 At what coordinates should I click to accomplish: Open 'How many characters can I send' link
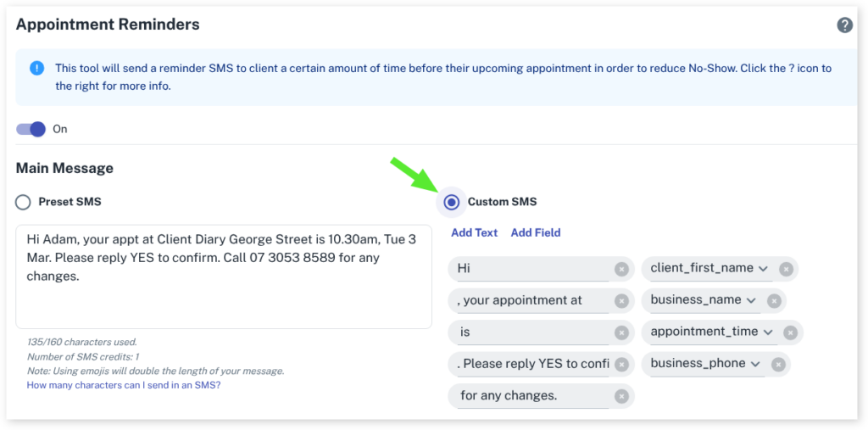pyautogui.click(x=124, y=385)
